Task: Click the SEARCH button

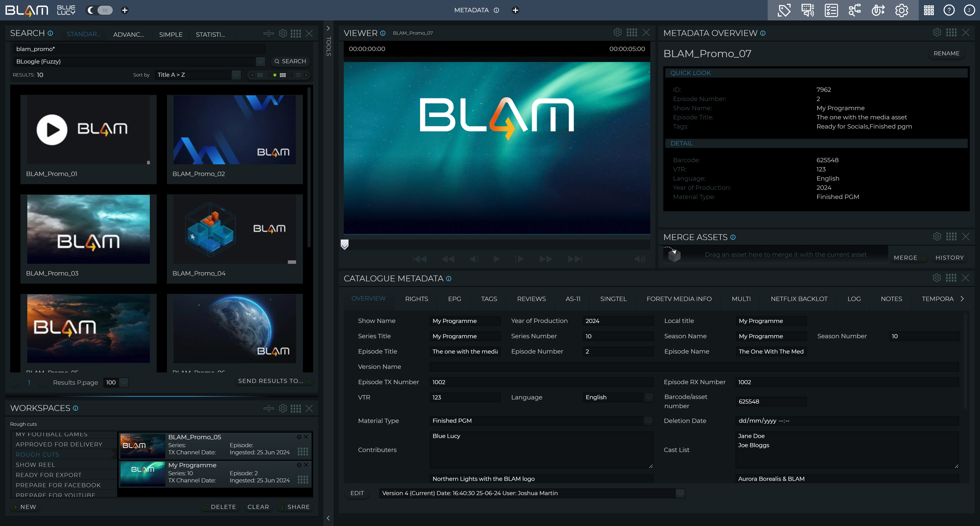Action: coord(290,61)
